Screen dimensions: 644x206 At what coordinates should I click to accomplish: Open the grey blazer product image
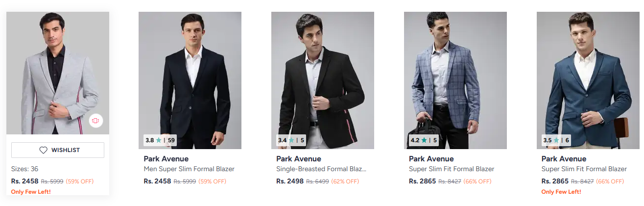point(58,73)
